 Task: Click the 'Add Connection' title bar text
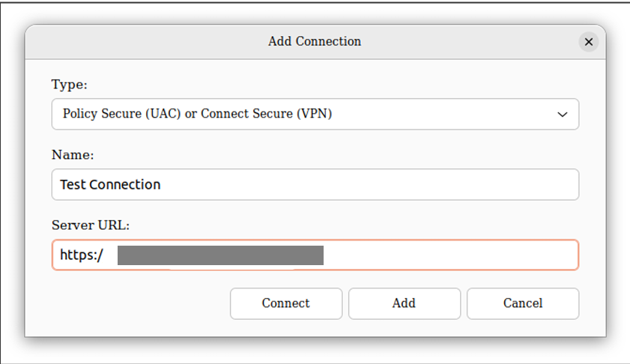315,42
